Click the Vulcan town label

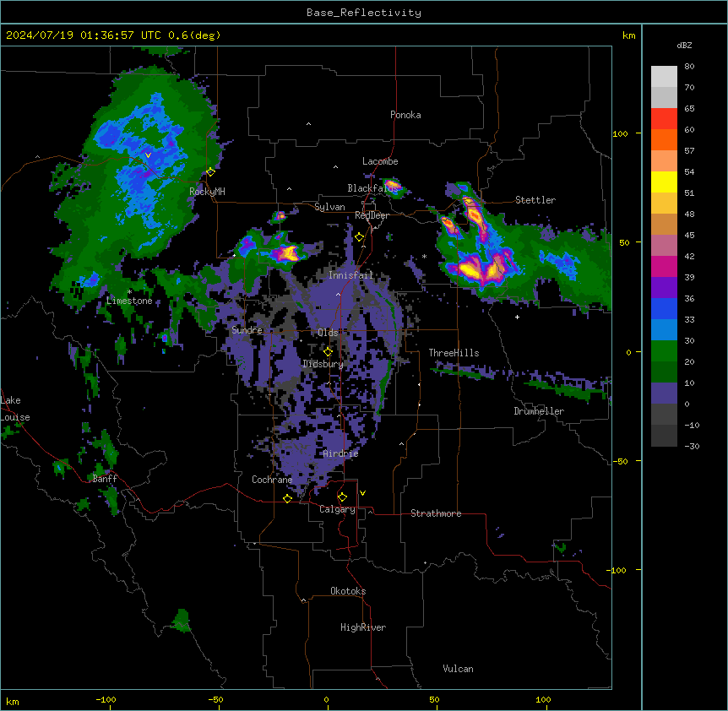(x=458, y=669)
